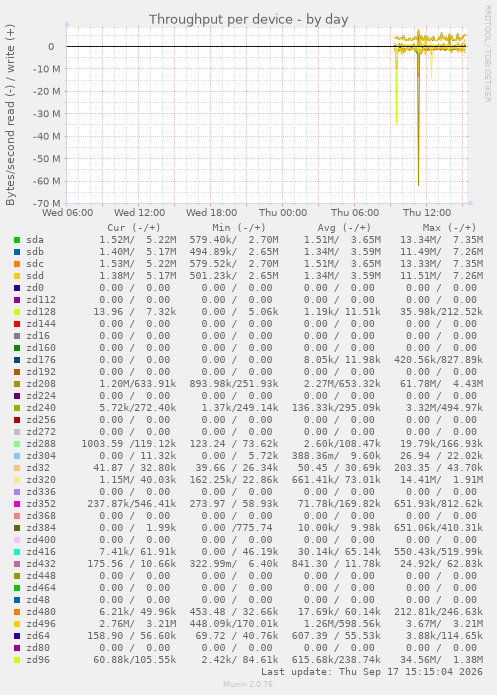Viewport: 497px width, 695px height.
Task: Click the 'zd240' device label
Action: pyautogui.click(x=41, y=407)
